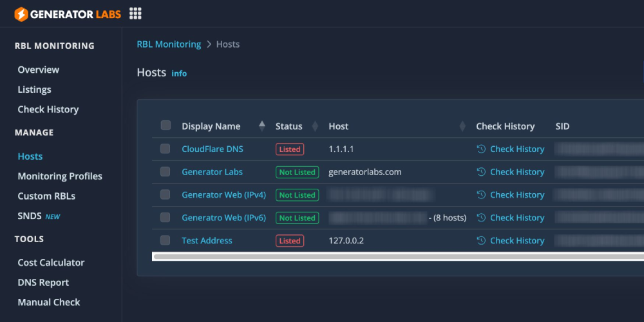Image resolution: width=644 pixels, height=322 pixels.
Task: Click the SID column header
Action: click(562, 126)
